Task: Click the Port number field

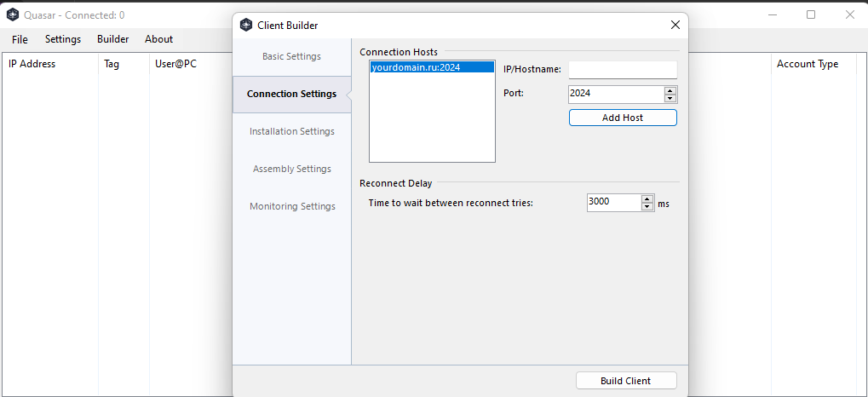Action: click(x=616, y=94)
